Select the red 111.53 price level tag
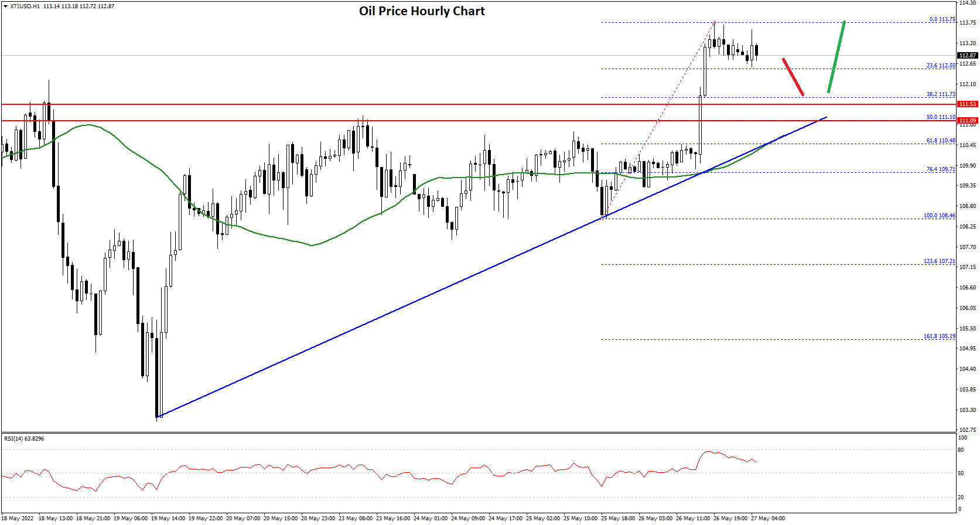The height and width of the screenshot is (525, 980). (967, 104)
